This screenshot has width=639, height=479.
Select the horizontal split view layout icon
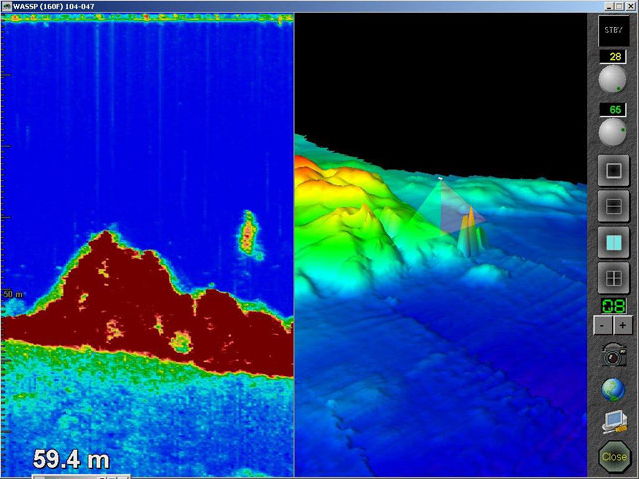612,207
